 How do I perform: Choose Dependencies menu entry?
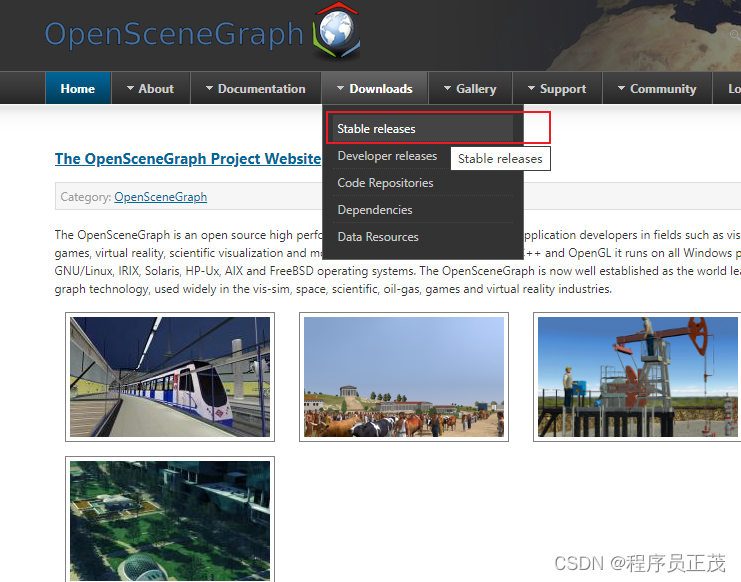pyautogui.click(x=423, y=210)
